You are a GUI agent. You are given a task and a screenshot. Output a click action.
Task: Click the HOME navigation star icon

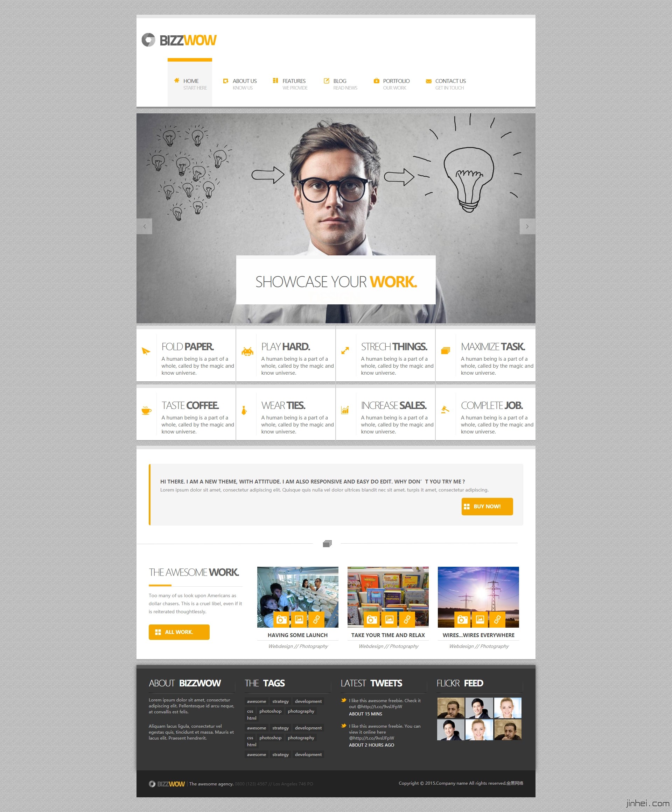tap(174, 81)
